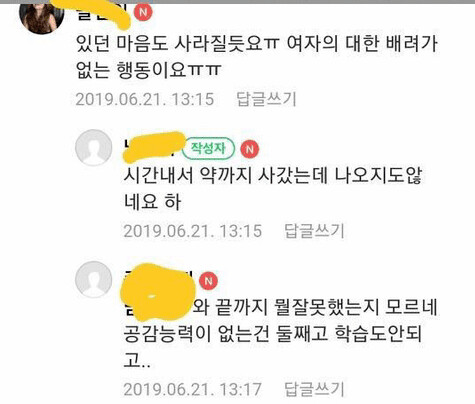475x404 pixels.
Task: Click the red N badge next to 작성자
Action: (250, 149)
